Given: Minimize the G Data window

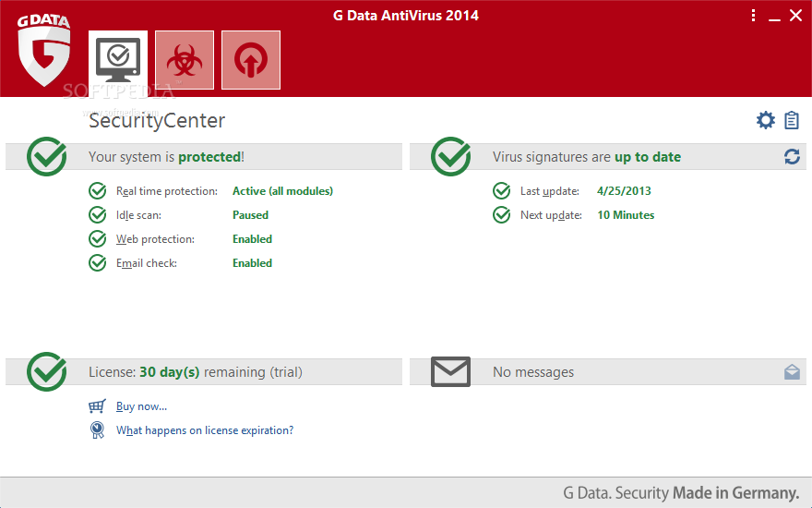Looking at the screenshot, I should (774, 19).
